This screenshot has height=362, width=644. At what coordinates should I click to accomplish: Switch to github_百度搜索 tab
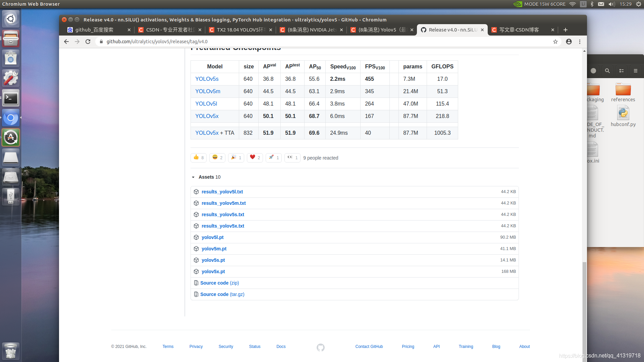pos(95,30)
